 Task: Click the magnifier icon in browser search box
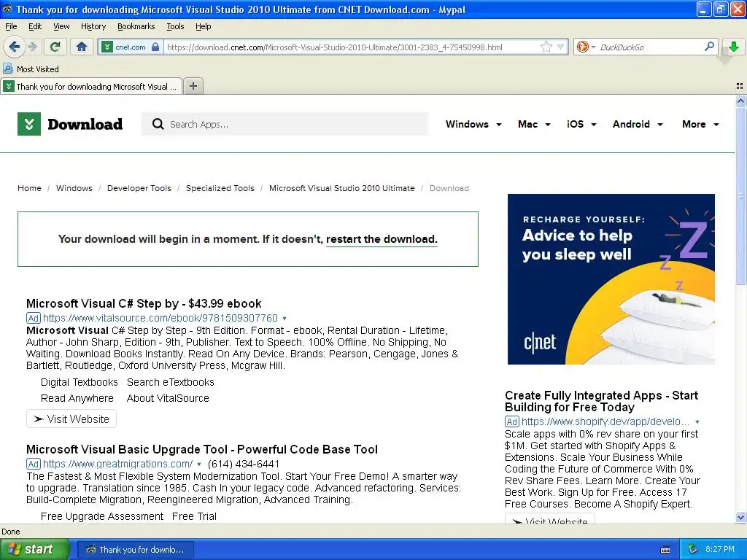point(709,46)
